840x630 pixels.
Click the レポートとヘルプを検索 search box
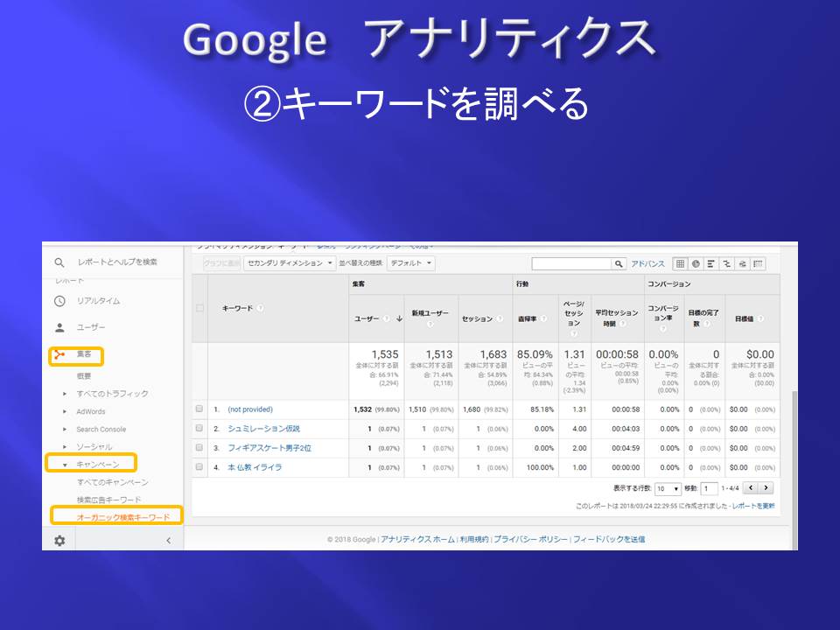[x=117, y=262]
